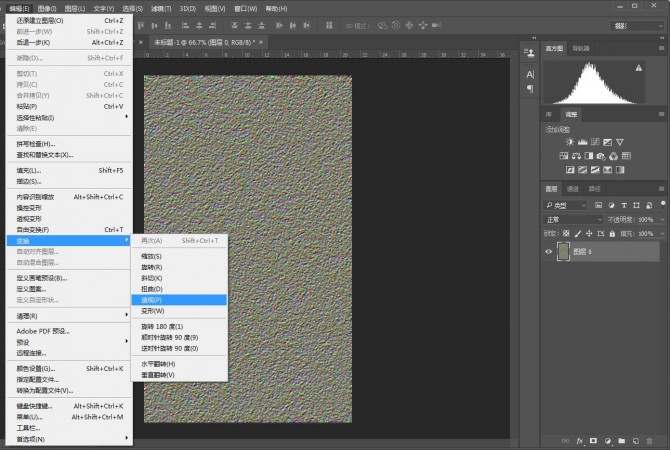The height and width of the screenshot is (450, 670).
Task: Open the blend mode 正常 dropdown
Action: [570, 219]
